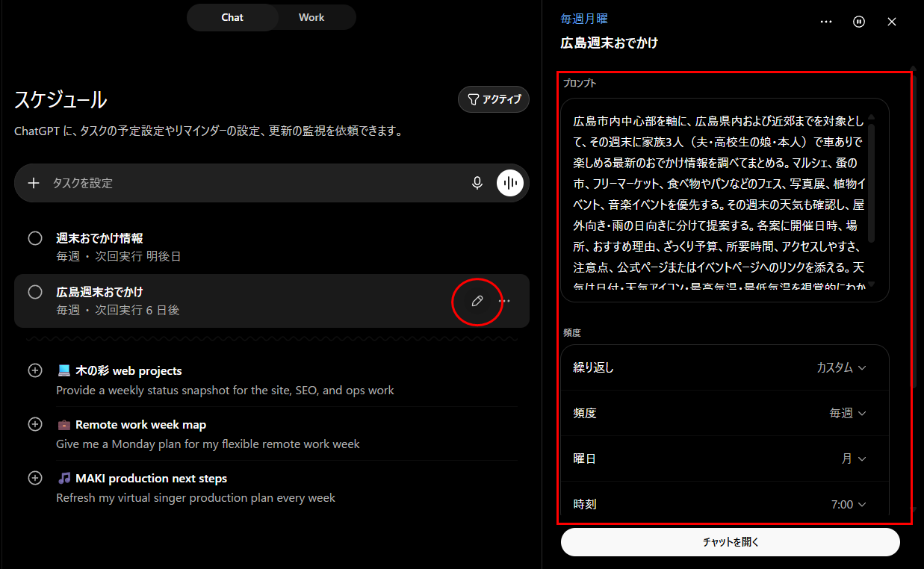Select 木の彩 web projects title
The width and height of the screenshot is (924, 569).
coord(128,370)
